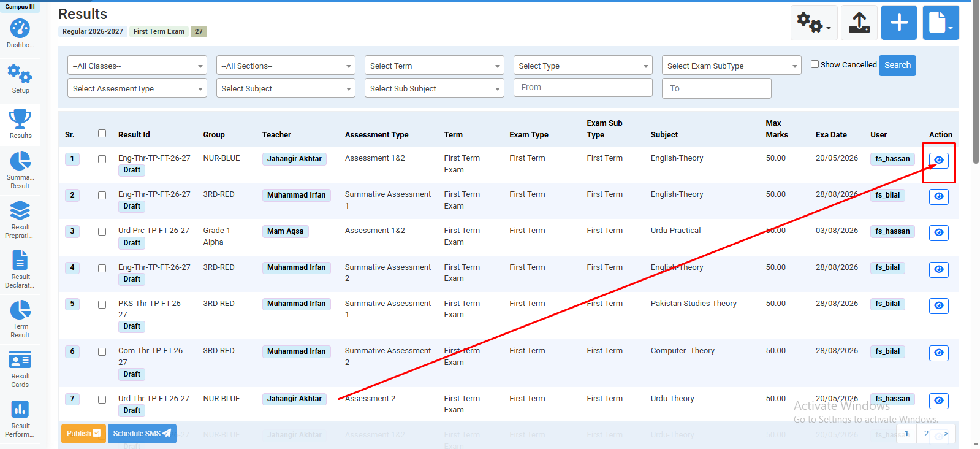Image resolution: width=980 pixels, height=449 pixels.
Task: Click the From date field
Action: [583, 88]
